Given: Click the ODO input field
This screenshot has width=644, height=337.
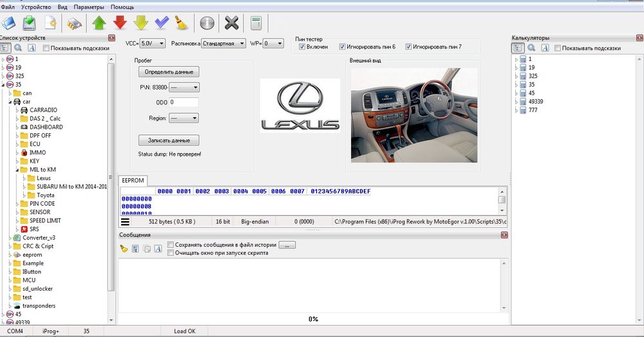Looking at the screenshot, I should point(184,102).
